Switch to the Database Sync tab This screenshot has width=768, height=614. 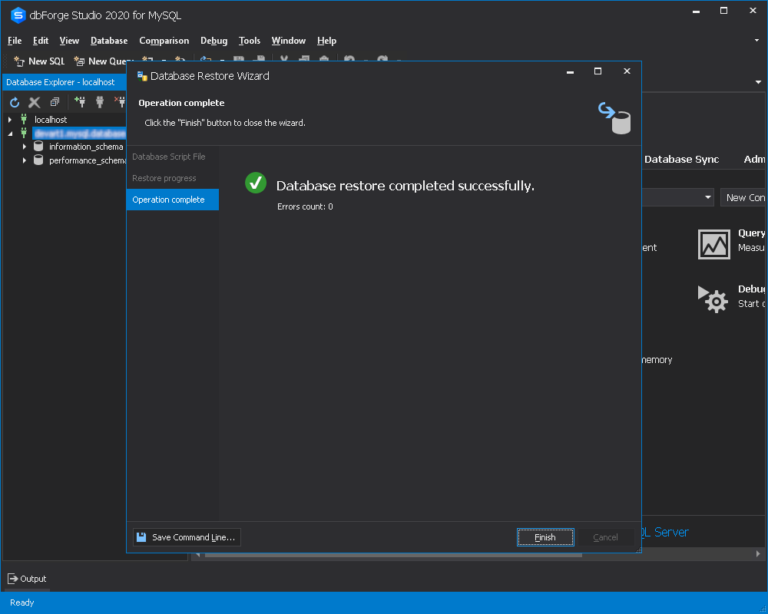[681, 159]
